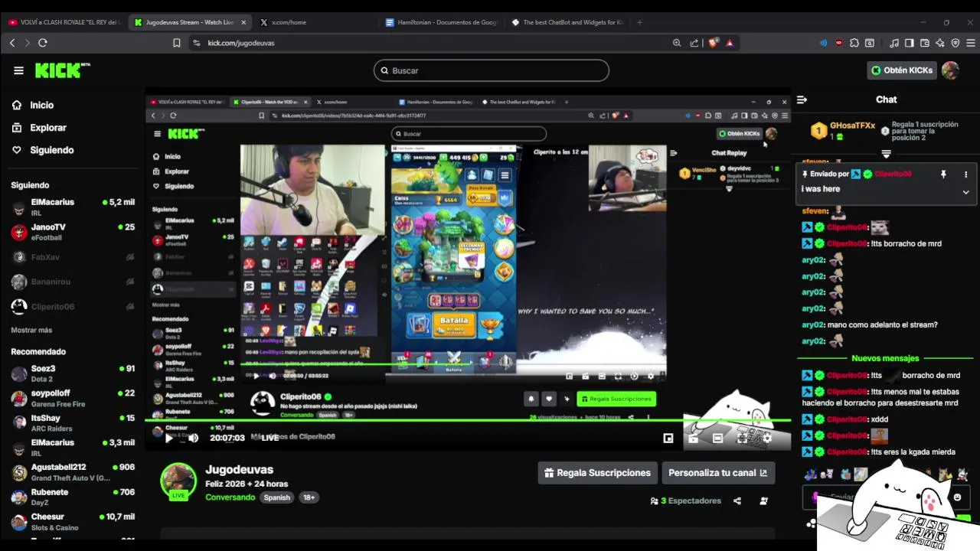
Task: Open a new browser tab
Action: (639, 22)
